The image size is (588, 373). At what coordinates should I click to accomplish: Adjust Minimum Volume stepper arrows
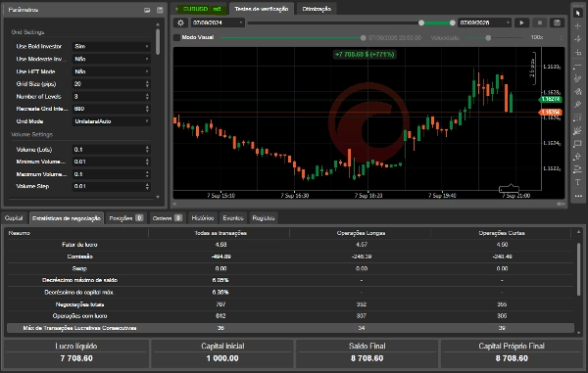(147, 162)
